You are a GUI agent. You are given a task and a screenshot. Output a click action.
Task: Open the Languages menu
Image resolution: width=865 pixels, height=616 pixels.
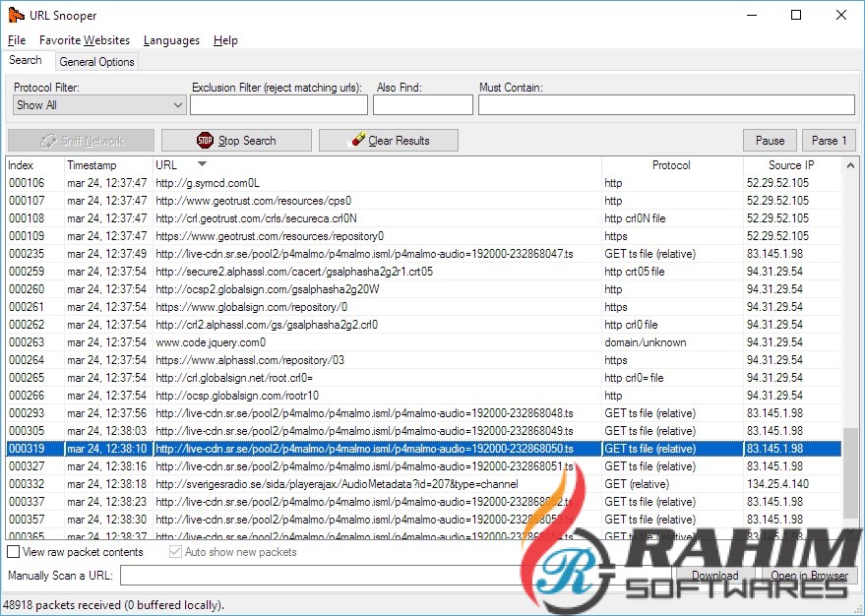coord(171,40)
